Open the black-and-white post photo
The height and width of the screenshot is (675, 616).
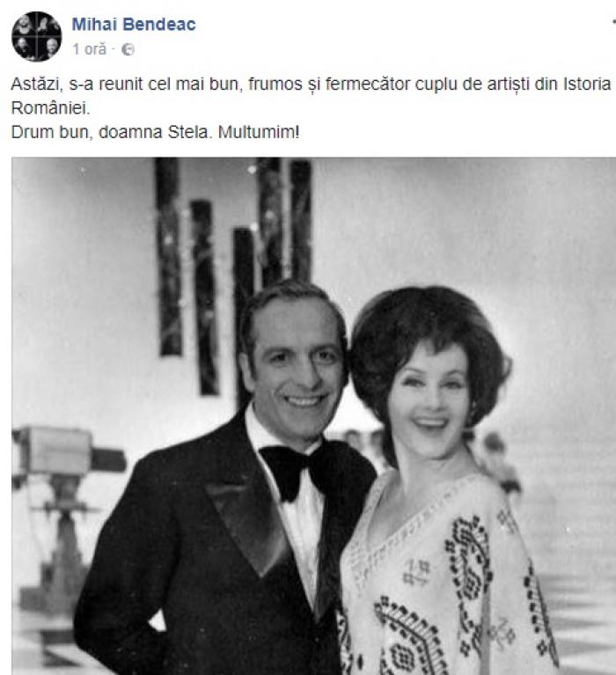[314, 416]
